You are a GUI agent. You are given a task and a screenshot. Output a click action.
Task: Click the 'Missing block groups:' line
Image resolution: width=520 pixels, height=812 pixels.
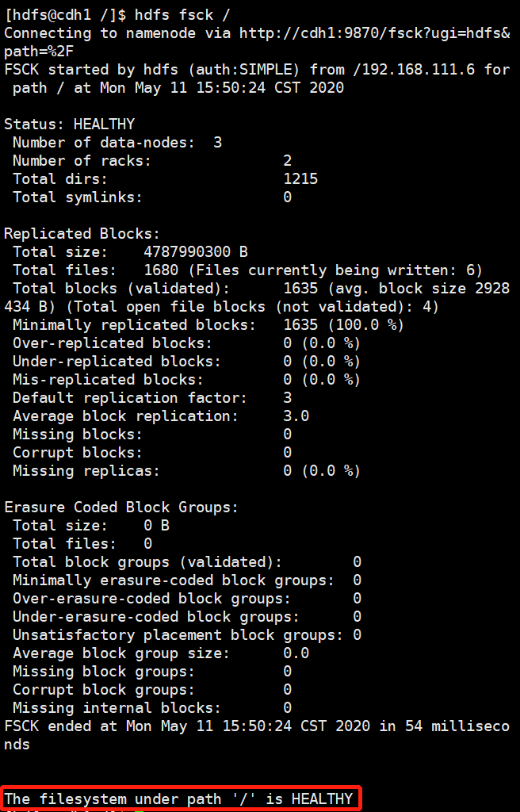(151, 671)
